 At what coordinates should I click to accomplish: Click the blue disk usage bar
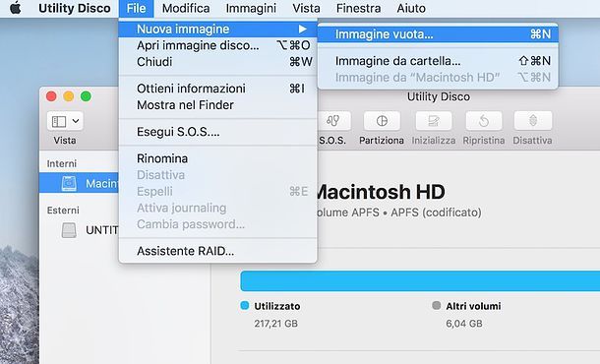(420, 281)
